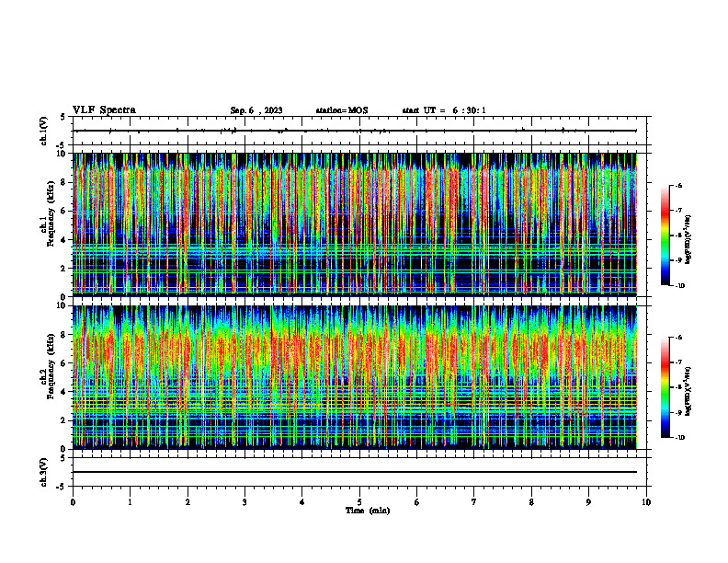
Task: Click the "5" tick on the ch.1(V) axis
Action: [x=63, y=117]
